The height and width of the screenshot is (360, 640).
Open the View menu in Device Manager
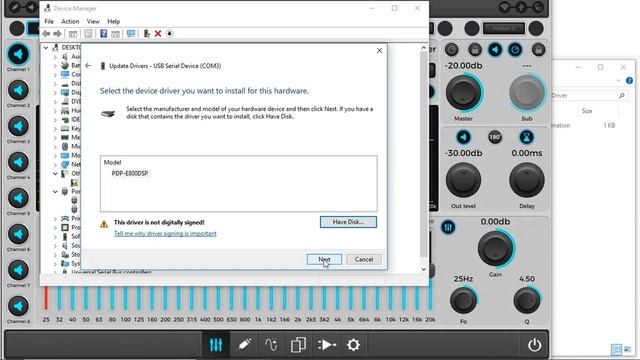(x=93, y=21)
